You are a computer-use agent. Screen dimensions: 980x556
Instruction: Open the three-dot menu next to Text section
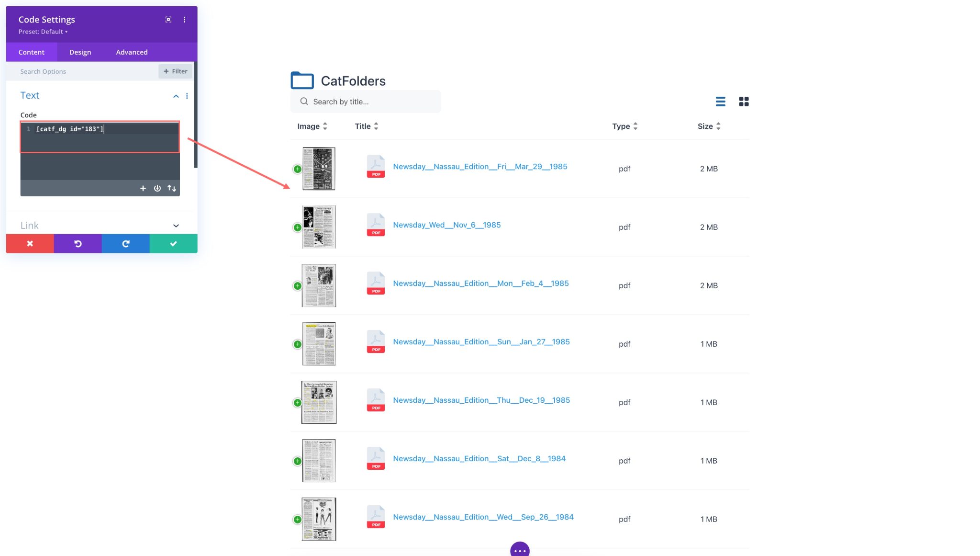[187, 96]
